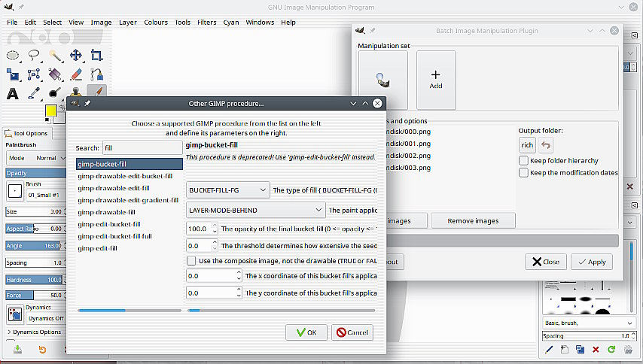Open the Windows menu
643x364 pixels.
(x=260, y=22)
